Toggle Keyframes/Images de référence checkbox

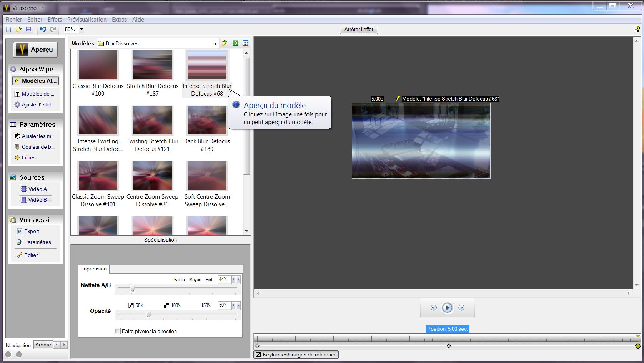pos(258,355)
